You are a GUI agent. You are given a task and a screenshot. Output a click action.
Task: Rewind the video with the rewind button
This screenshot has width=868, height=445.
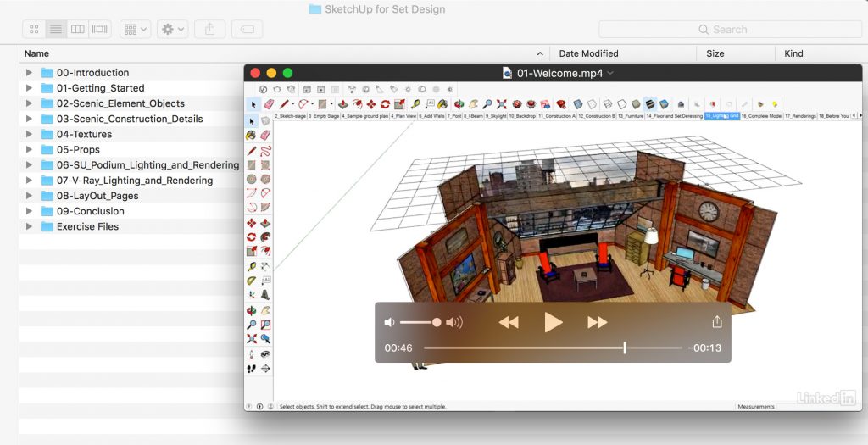point(509,322)
